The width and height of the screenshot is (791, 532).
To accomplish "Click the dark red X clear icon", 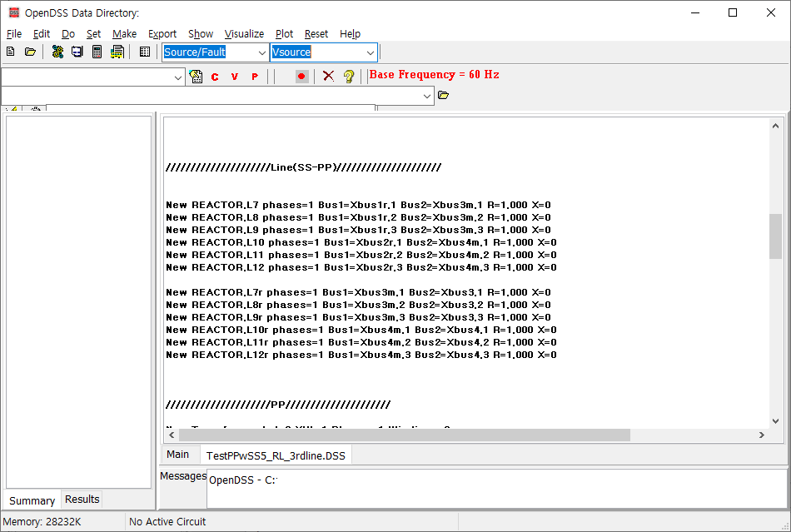I will 328,76.
